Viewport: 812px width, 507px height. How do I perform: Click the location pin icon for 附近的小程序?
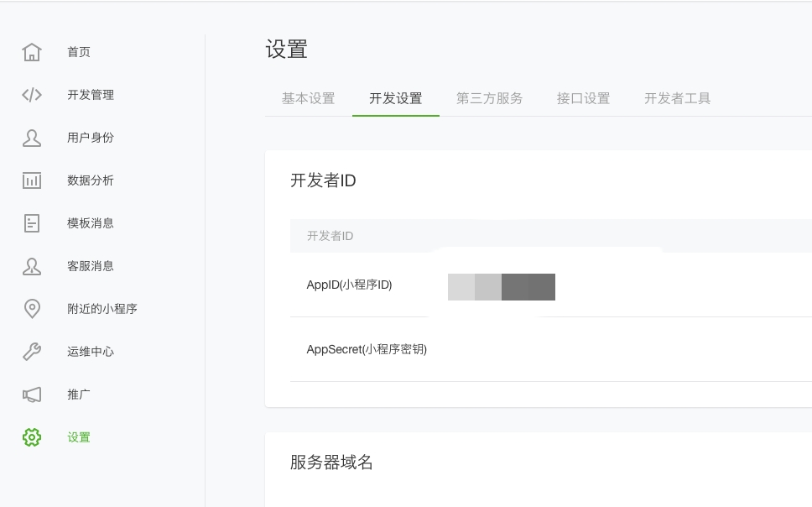tap(32, 309)
